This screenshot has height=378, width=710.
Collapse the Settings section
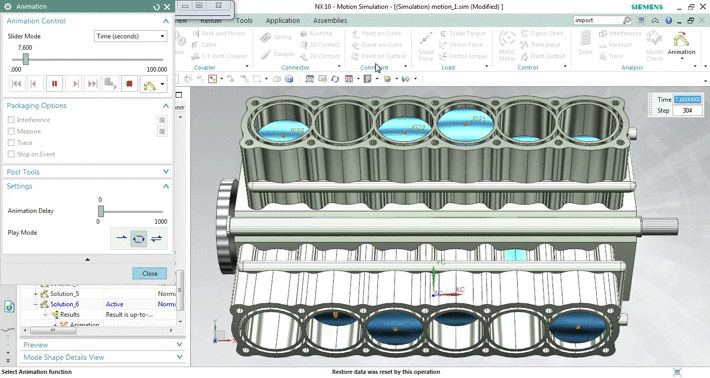click(166, 186)
